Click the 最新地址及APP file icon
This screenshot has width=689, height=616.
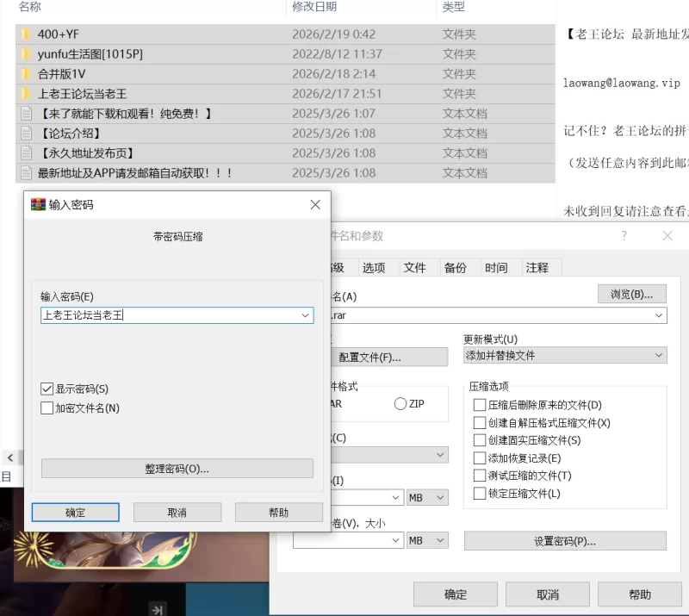point(27,173)
